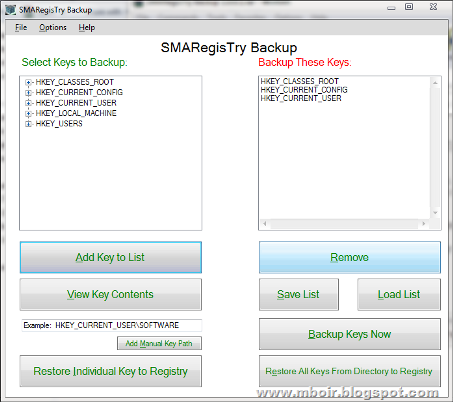Start Backup Keys Now
The height and width of the screenshot is (402, 453).
pyautogui.click(x=350, y=334)
